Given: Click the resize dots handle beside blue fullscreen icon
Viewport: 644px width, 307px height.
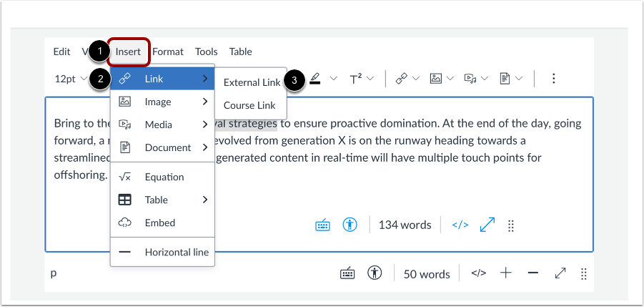Looking at the screenshot, I should tap(511, 225).
